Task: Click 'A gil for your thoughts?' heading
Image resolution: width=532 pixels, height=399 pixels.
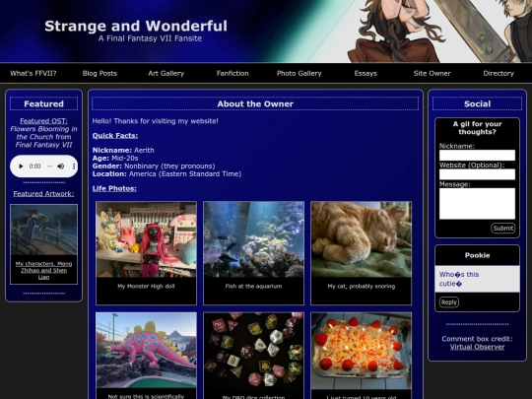Action: [x=477, y=128]
